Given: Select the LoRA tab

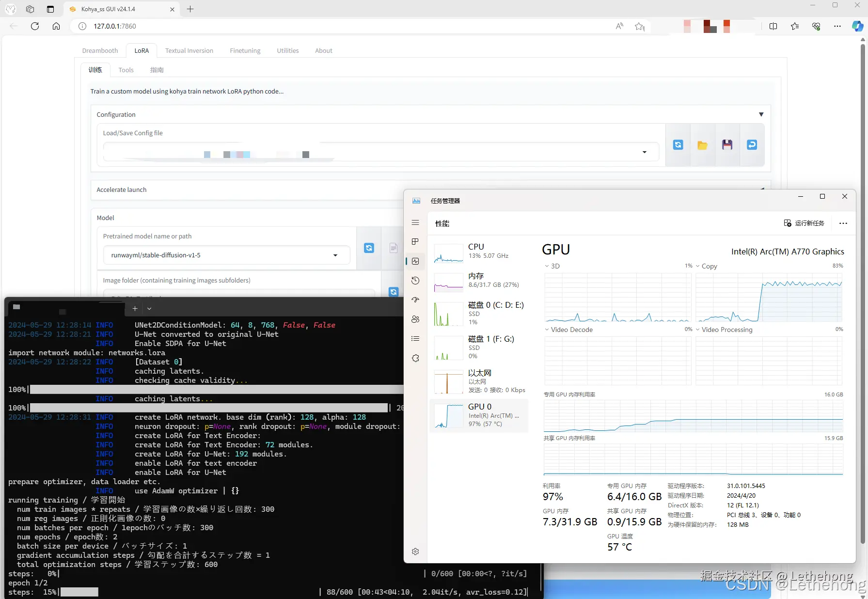Looking at the screenshot, I should click(x=142, y=50).
